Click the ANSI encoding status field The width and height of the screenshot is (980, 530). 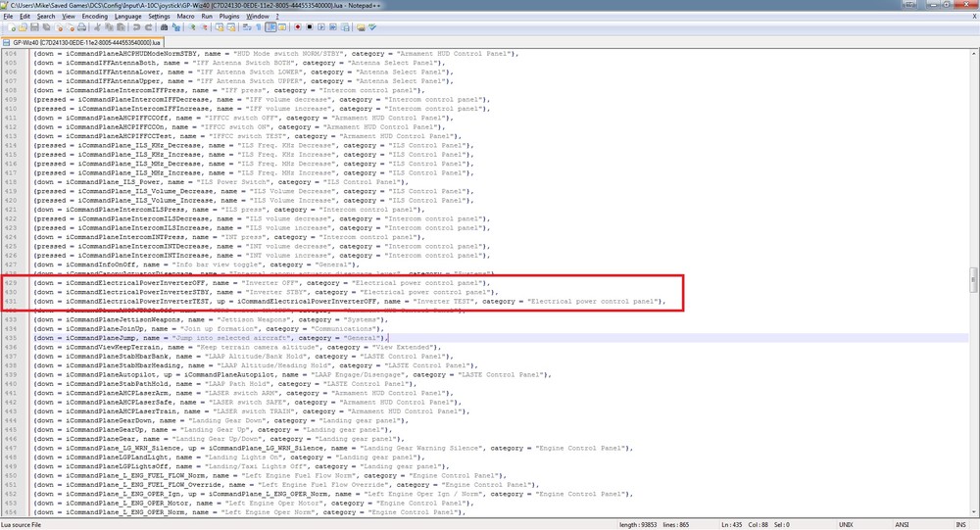(x=902, y=525)
